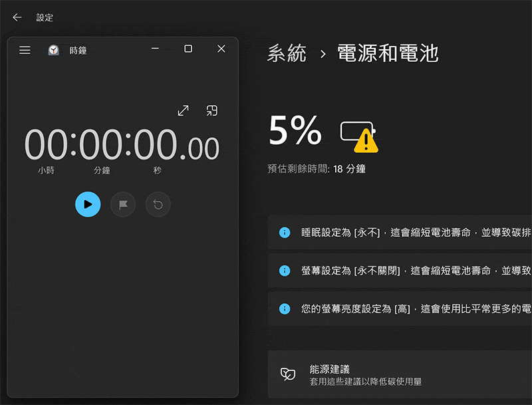Click the brightness [高] info notice
The width and height of the screenshot is (532, 405).
(x=400, y=309)
